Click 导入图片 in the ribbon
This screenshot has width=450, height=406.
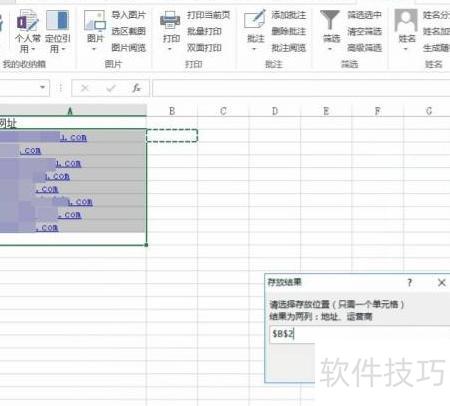[x=129, y=15]
